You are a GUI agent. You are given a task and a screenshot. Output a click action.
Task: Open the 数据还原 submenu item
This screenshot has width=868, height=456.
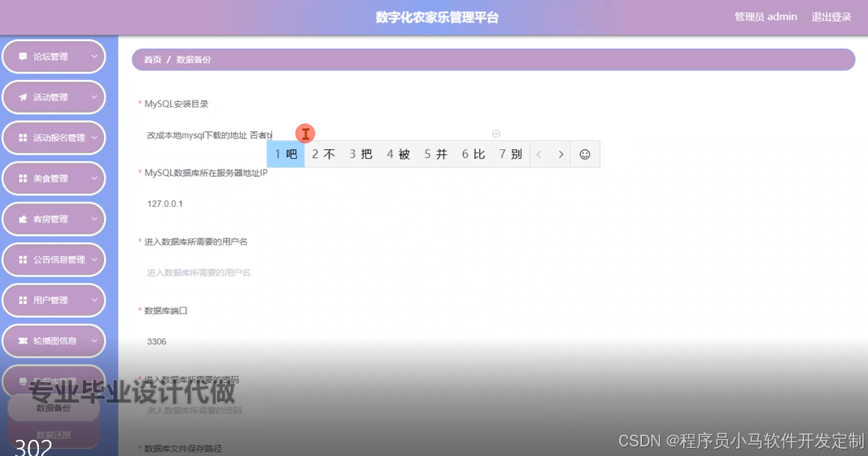pos(52,435)
